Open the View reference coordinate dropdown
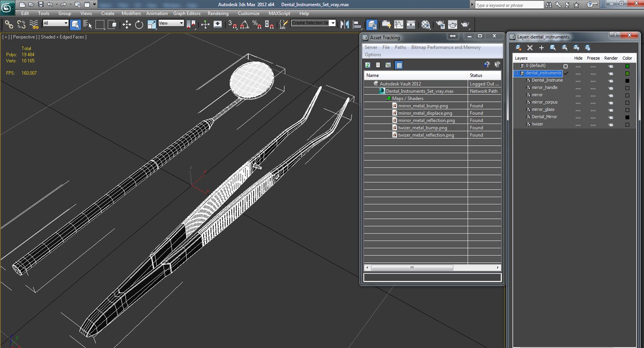 pyautogui.click(x=171, y=23)
